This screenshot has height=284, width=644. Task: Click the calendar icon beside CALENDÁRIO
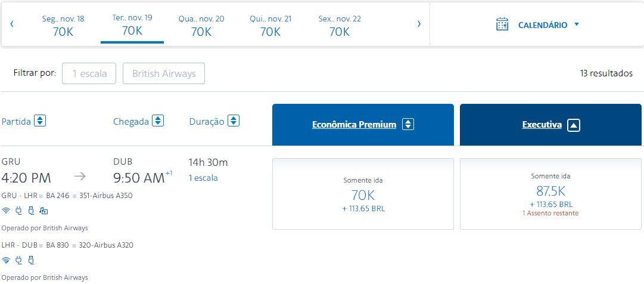pyautogui.click(x=502, y=24)
